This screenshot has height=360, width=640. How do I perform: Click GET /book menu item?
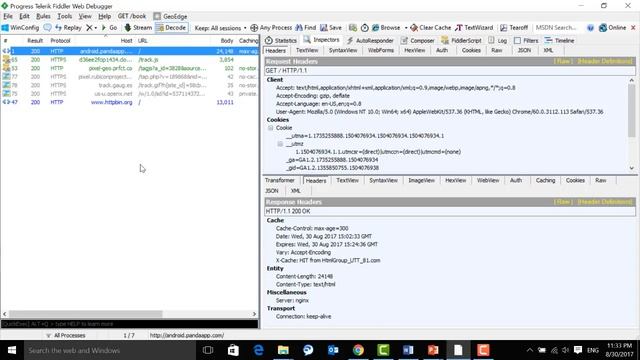[131, 16]
